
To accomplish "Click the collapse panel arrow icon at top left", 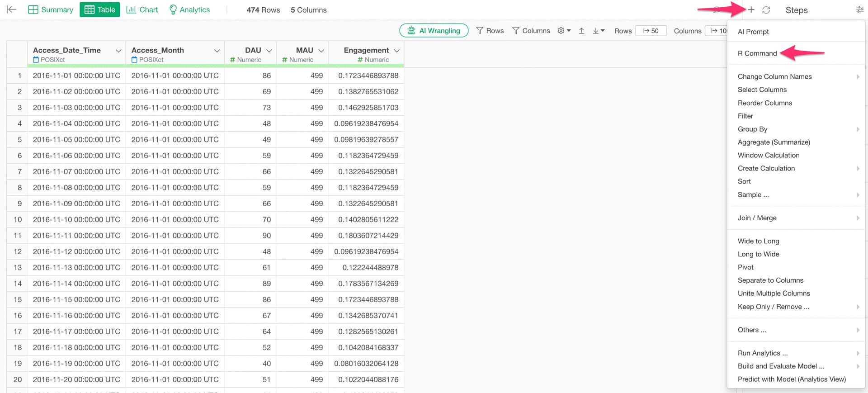I will tap(12, 9).
